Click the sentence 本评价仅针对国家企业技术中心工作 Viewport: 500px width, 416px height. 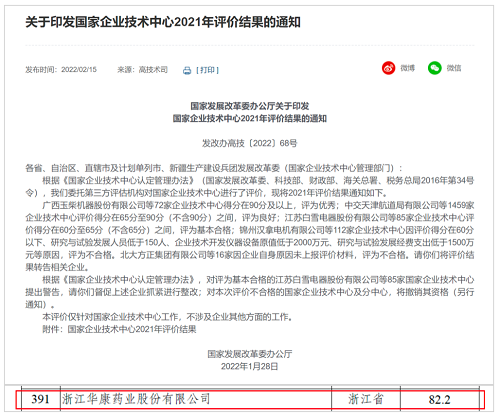click(x=167, y=317)
